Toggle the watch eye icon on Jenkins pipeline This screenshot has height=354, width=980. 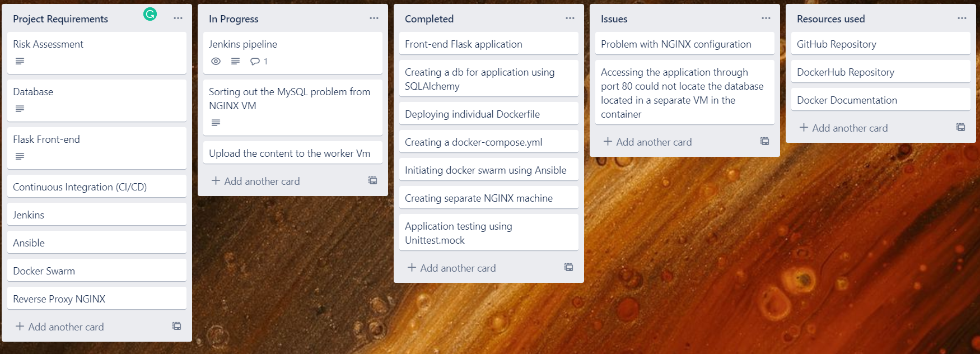pos(216,61)
